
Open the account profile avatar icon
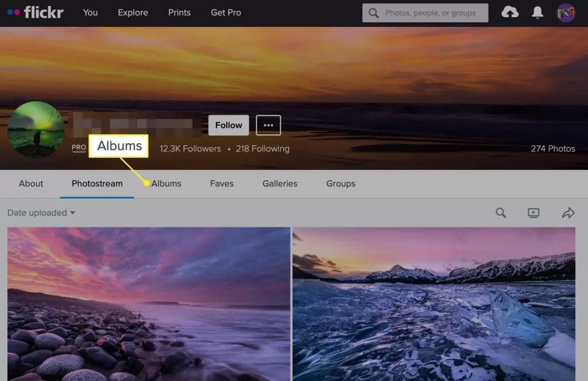click(x=565, y=12)
